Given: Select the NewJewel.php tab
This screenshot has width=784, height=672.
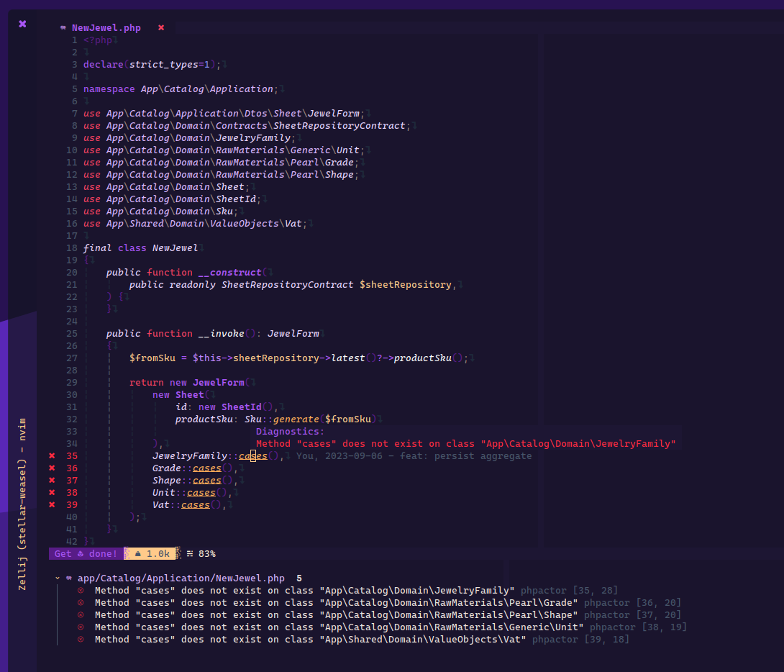Looking at the screenshot, I should click(108, 27).
